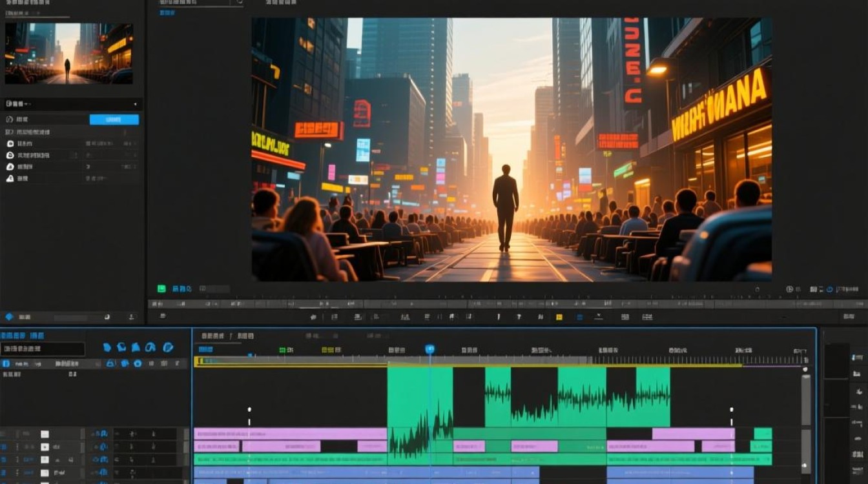Select the long pink clip at the timeline's left start
Image resolution: width=868 pixels, height=484 pixels.
coord(291,434)
